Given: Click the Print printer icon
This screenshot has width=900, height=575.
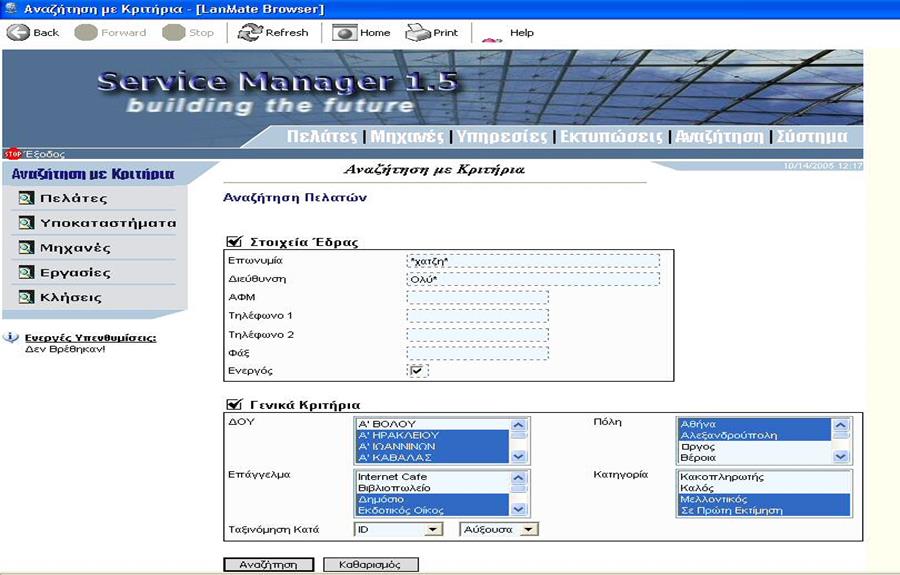Looking at the screenshot, I should tap(417, 33).
